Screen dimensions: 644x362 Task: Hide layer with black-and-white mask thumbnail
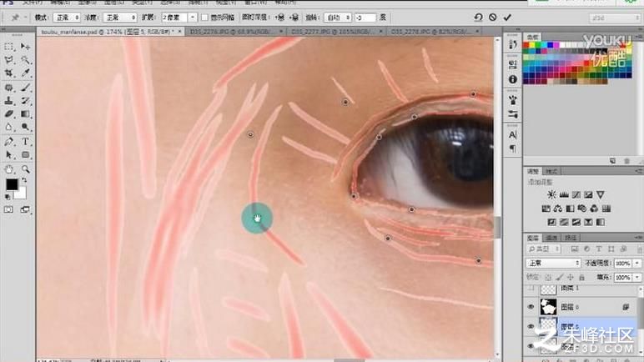[x=531, y=307]
